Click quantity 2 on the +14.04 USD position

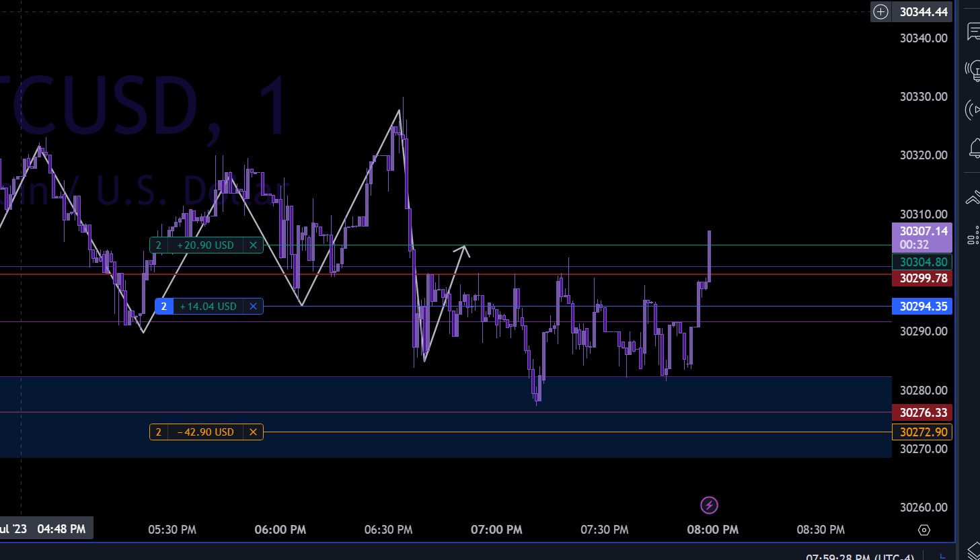pos(163,307)
